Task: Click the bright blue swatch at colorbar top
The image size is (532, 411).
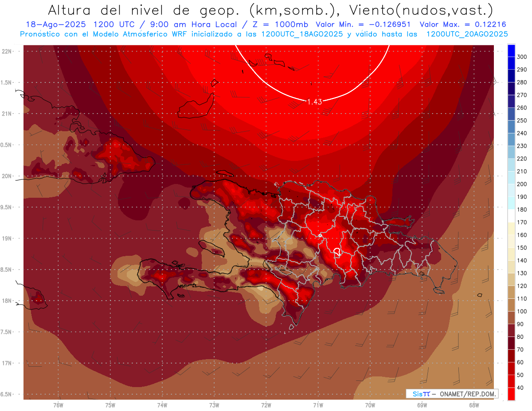Action: tap(511, 51)
